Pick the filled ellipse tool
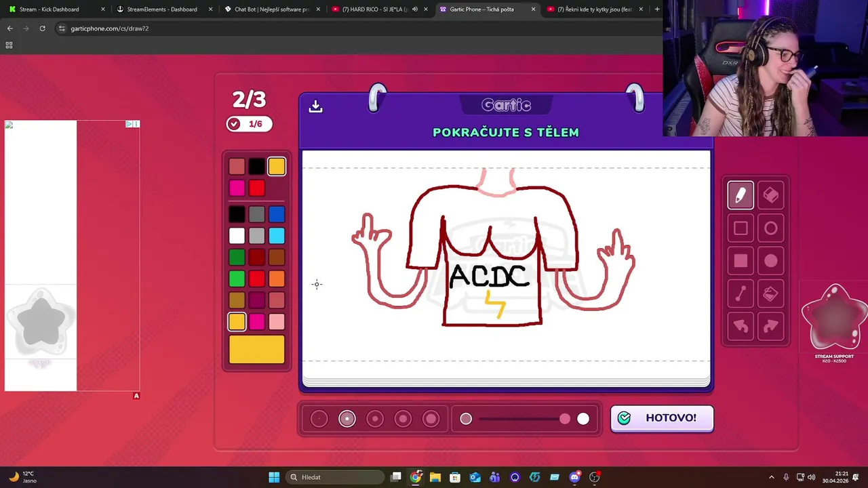868x488 pixels. [x=771, y=261]
